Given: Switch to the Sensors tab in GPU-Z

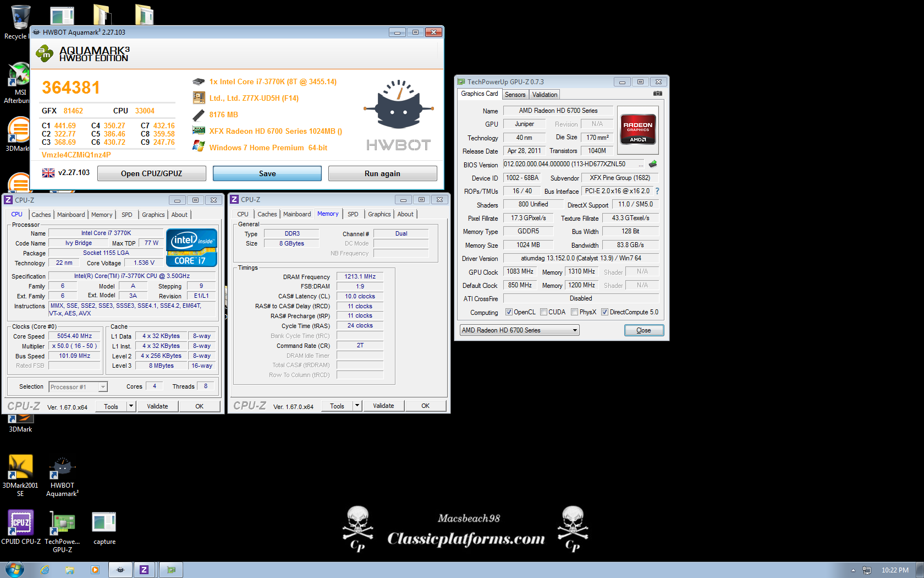Looking at the screenshot, I should click(515, 95).
